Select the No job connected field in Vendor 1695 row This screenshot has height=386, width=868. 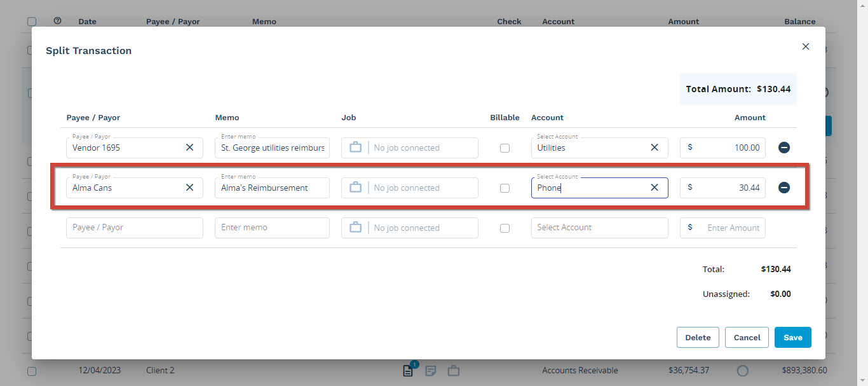[x=409, y=148]
